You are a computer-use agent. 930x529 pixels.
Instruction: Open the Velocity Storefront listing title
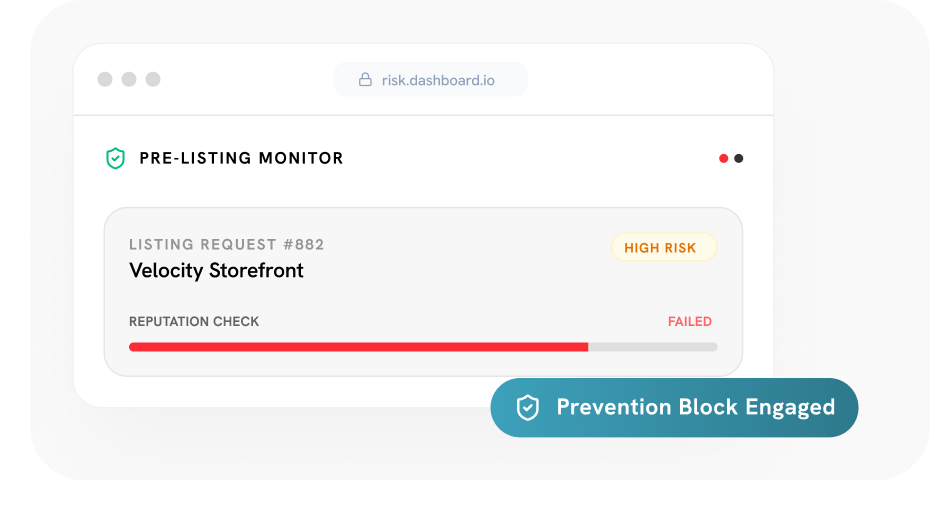pyautogui.click(x=216, y=270)
